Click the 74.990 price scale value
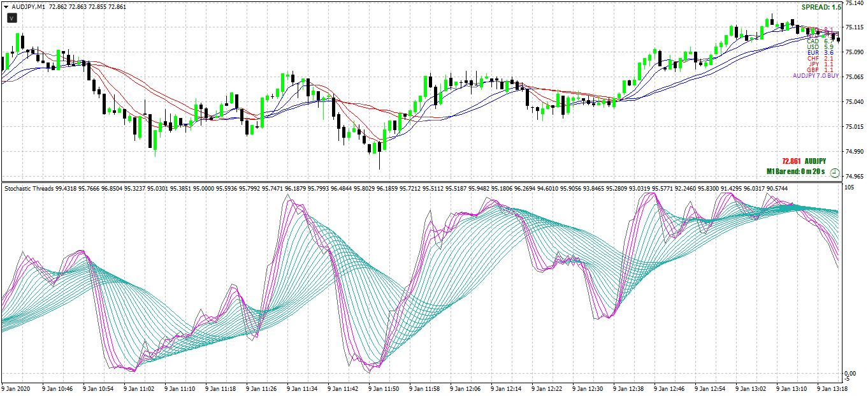This screenshot has height=396, width=868. (855, 152)
